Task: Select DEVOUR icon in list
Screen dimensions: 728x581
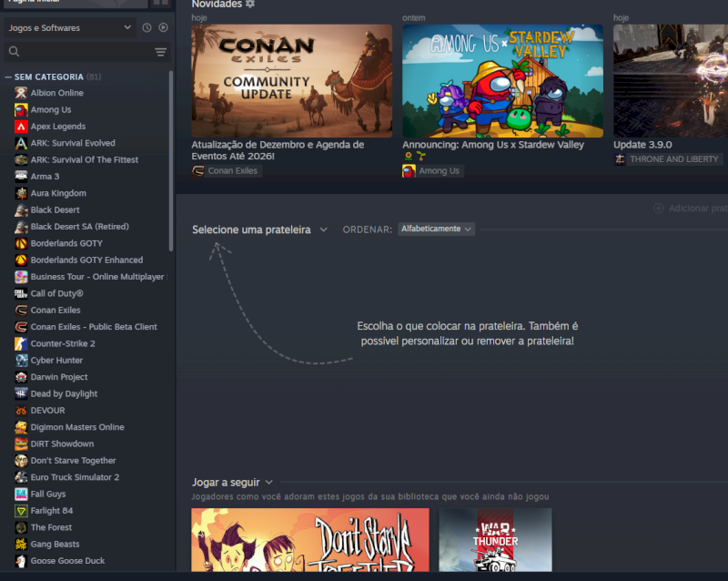Action: pos(21,411)
